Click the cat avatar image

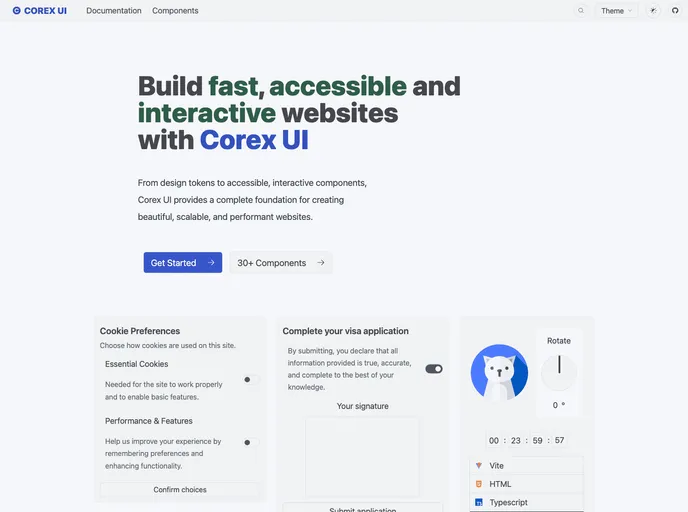tap(499, 372)
